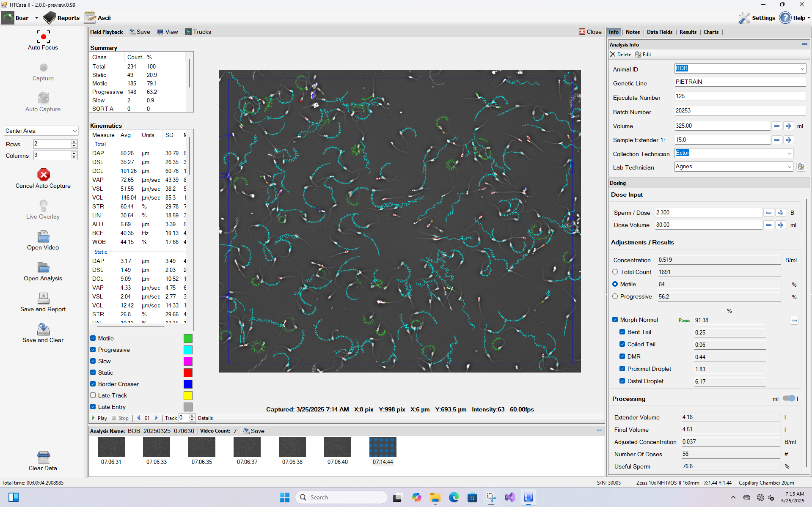The image size is (812, 507).
Task: Click the Auto Focus icon
Action: [43, 37]
